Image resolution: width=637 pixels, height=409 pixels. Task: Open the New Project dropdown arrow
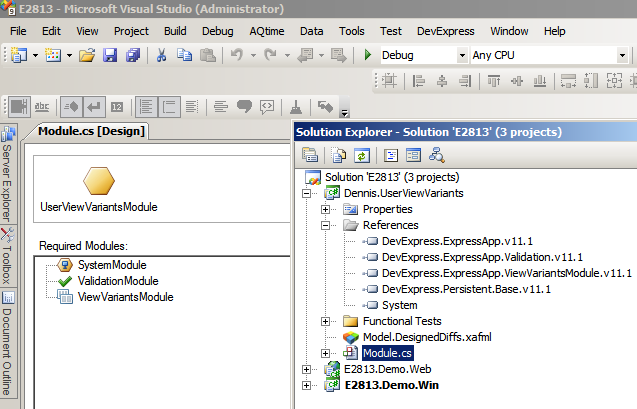(x=35, y=55)
